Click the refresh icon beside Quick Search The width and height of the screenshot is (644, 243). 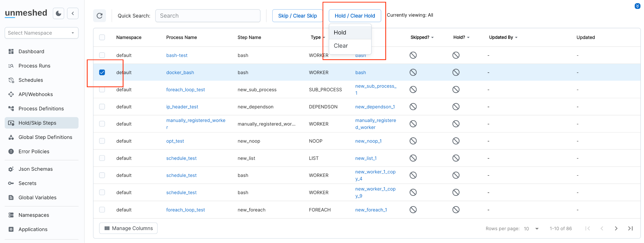click(99, 16)
